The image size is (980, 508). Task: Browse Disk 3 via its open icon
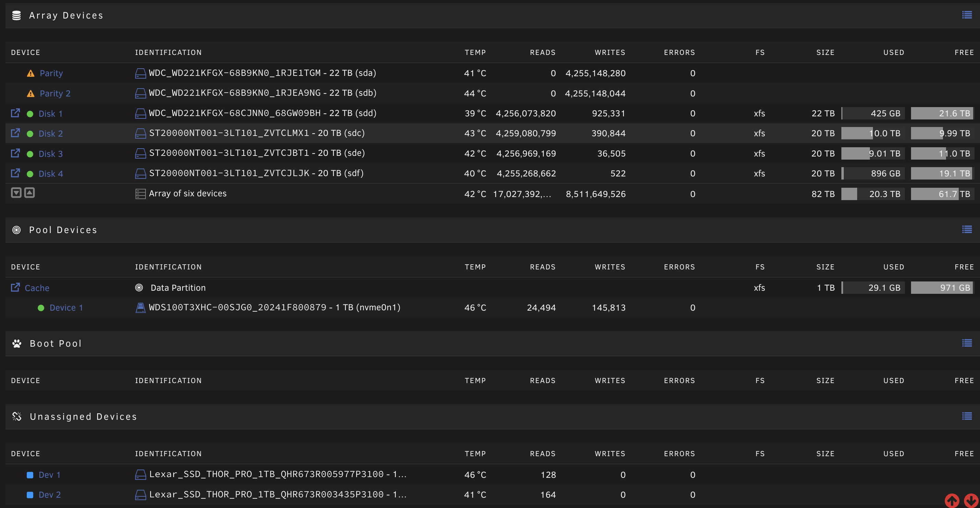coord(15,153)
